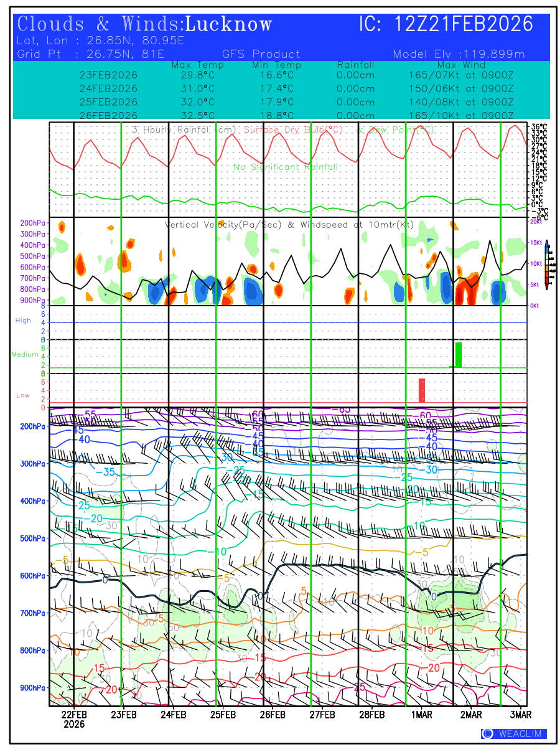Click the No Significant Rainfall message
The image size is (560, 747).
coord(286,167)
